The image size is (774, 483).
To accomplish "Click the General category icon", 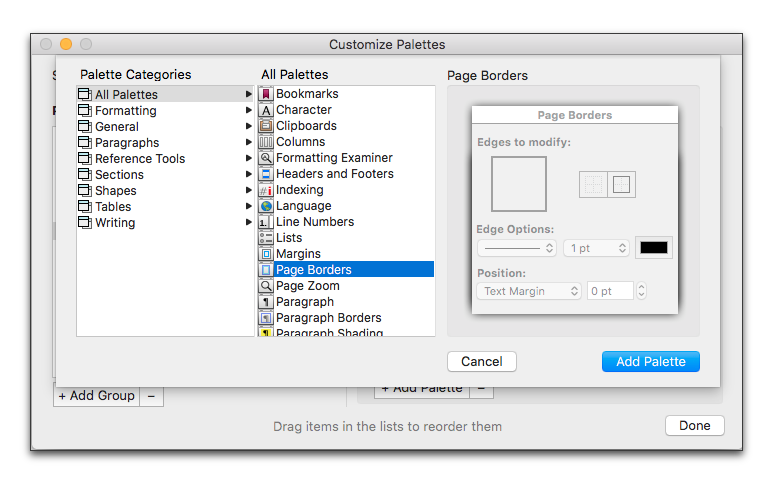I will 85,126.
